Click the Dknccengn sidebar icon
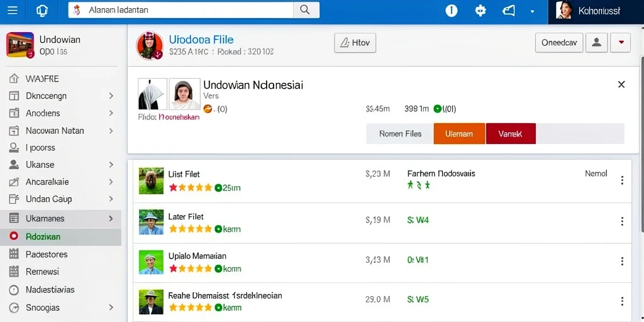This screenshot has height=322, width=644. coord(14,96)
